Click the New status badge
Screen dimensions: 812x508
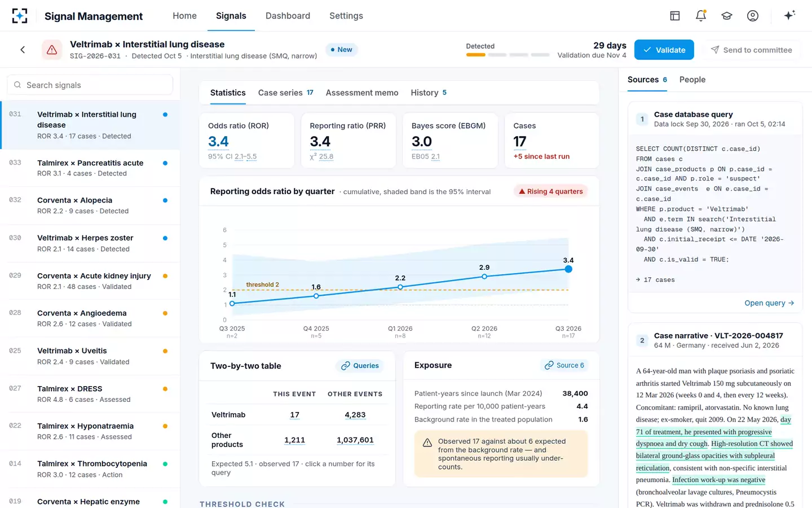click(x=342, y=50)
